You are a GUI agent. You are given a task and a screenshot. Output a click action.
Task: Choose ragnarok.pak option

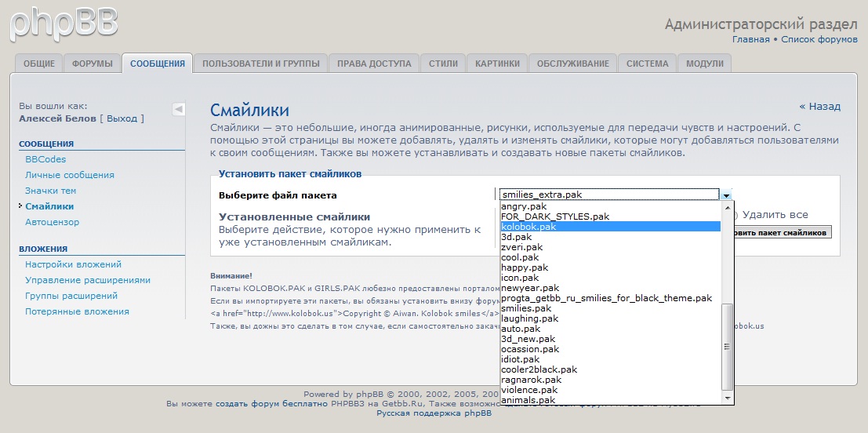click(610, 380)
